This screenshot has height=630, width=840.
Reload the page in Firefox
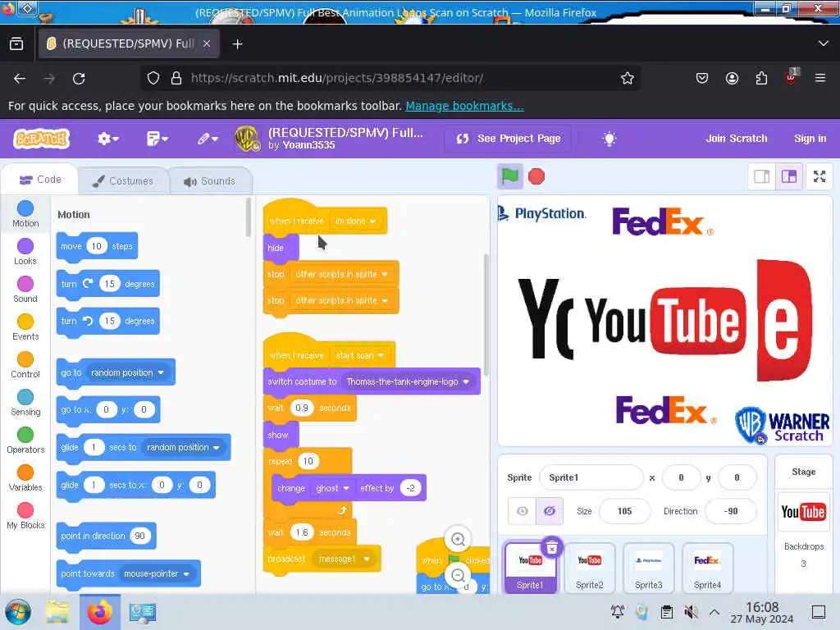tap(79, 78)
